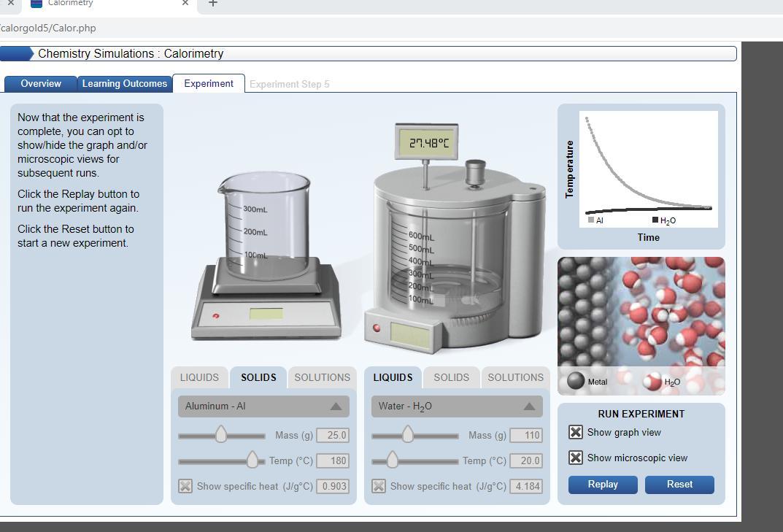Click the calorimeter lid knob
The image size is (783, 532).
coord(475,173)
